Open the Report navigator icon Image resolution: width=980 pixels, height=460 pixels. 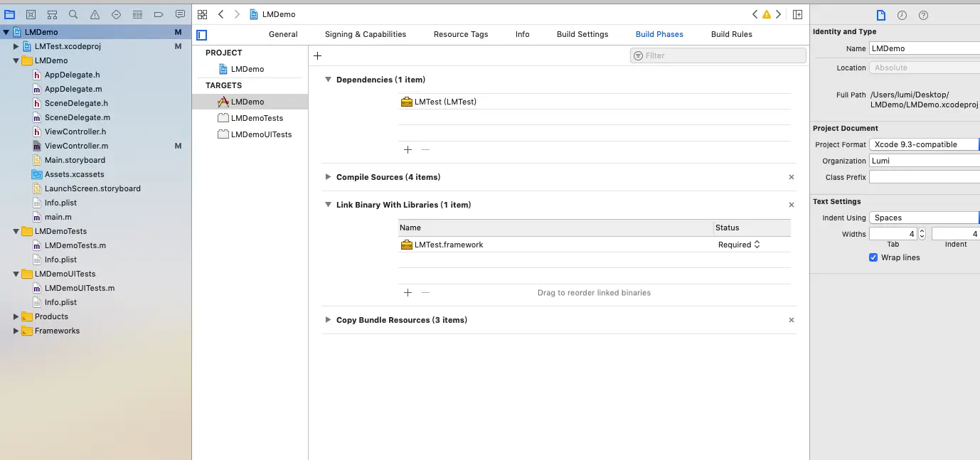coord(180,14)
